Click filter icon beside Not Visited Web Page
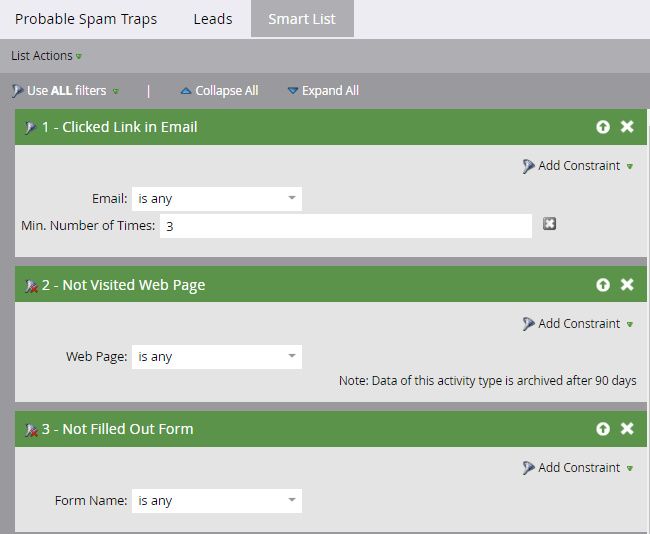The height and width of the screenshot is (534, 650). point(30,286)
